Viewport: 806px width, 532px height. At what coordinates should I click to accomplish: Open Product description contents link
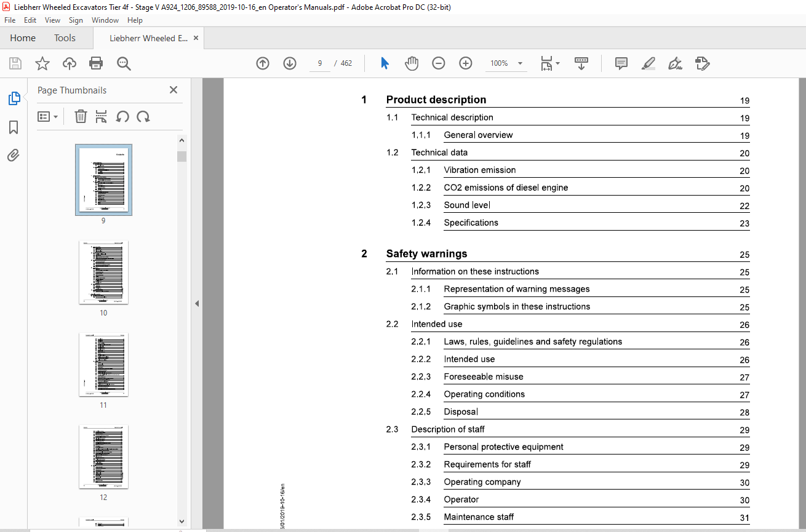point(436,100)
